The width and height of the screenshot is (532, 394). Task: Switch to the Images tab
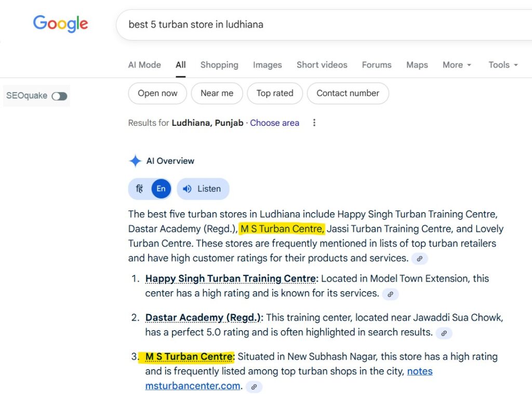pyautogui.click(x=267, y=64)
